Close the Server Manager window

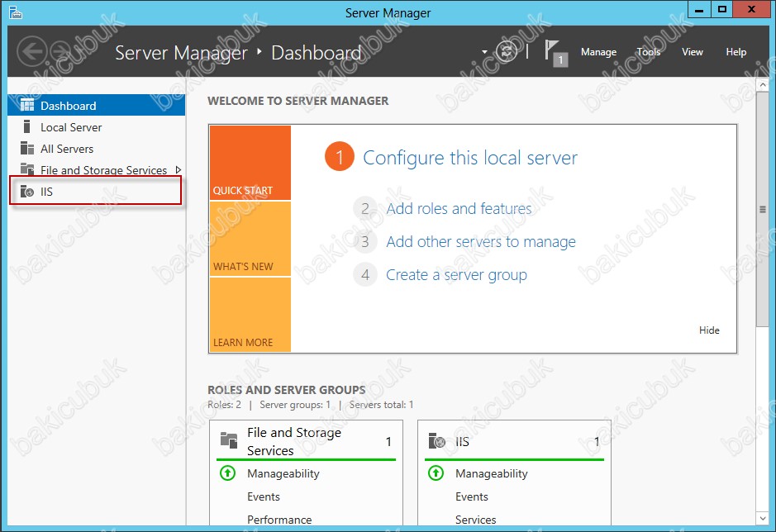click(751, 9)
